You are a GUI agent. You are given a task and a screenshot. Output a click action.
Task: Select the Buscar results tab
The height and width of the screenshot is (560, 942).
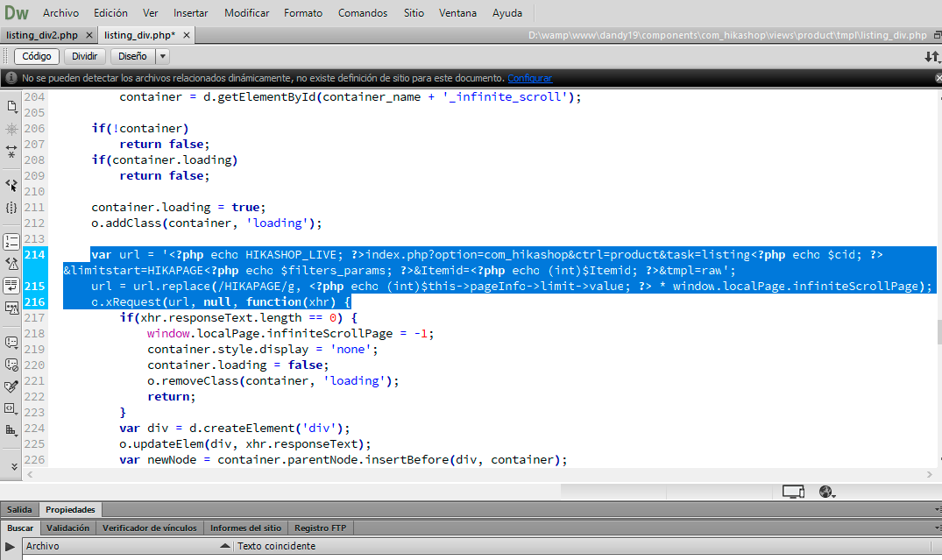coord(20,528)
